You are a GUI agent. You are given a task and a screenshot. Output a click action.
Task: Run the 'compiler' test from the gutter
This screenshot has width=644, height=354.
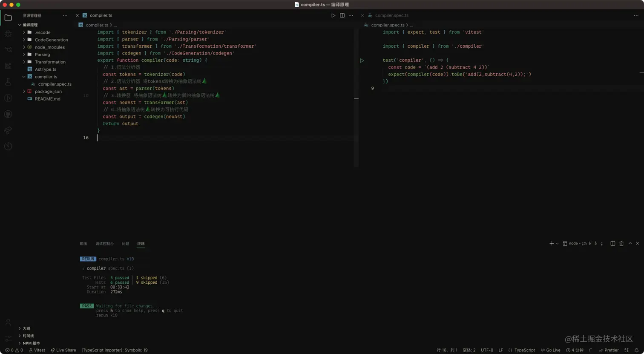click(362, 60)
